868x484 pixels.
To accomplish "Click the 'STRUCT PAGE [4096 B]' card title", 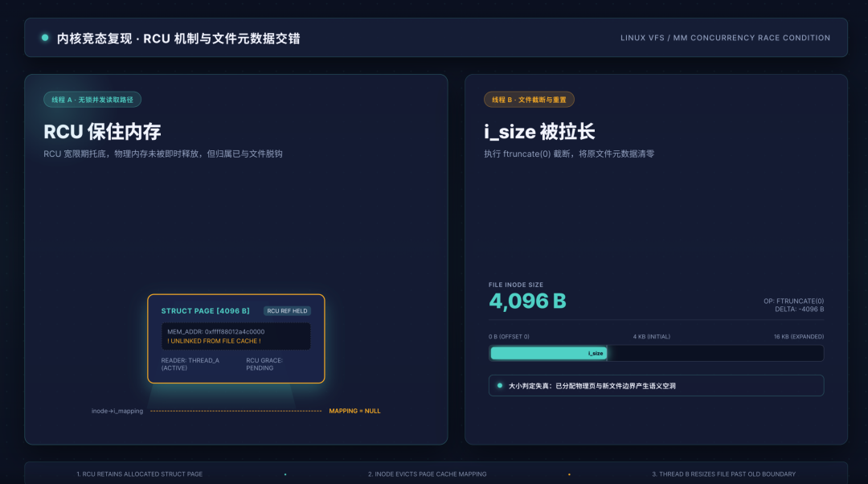I will click(206, 310).
